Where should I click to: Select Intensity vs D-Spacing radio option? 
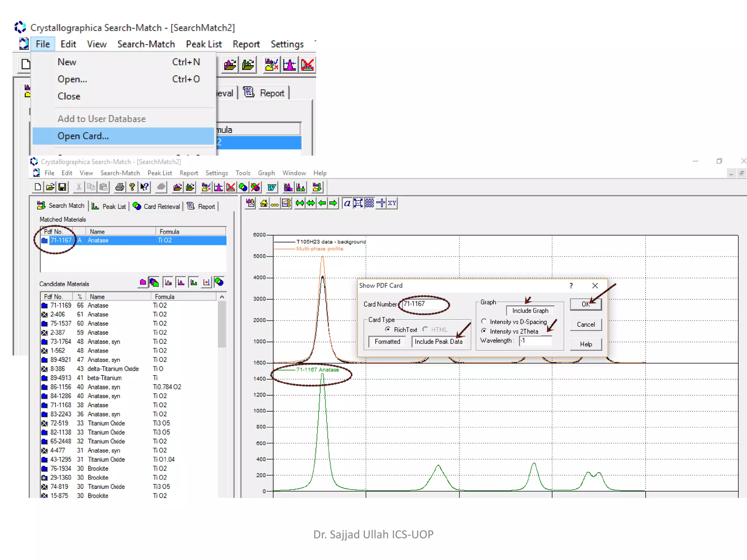[484, 322]
